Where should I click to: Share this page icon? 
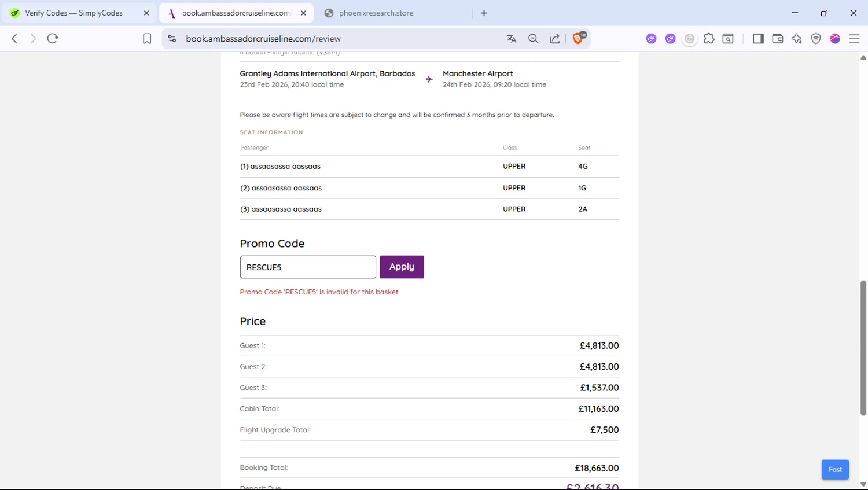pyautogui.click(x=555, y=39)
